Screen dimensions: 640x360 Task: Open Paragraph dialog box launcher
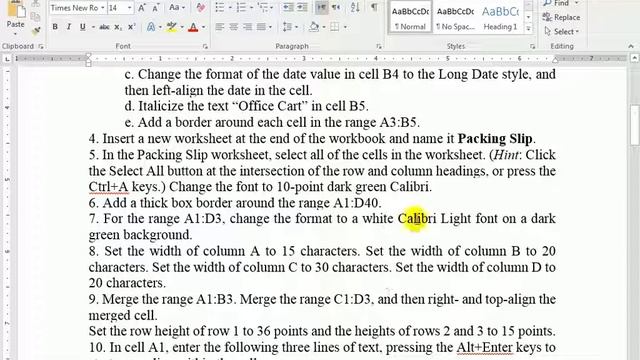tap(378, 47)
